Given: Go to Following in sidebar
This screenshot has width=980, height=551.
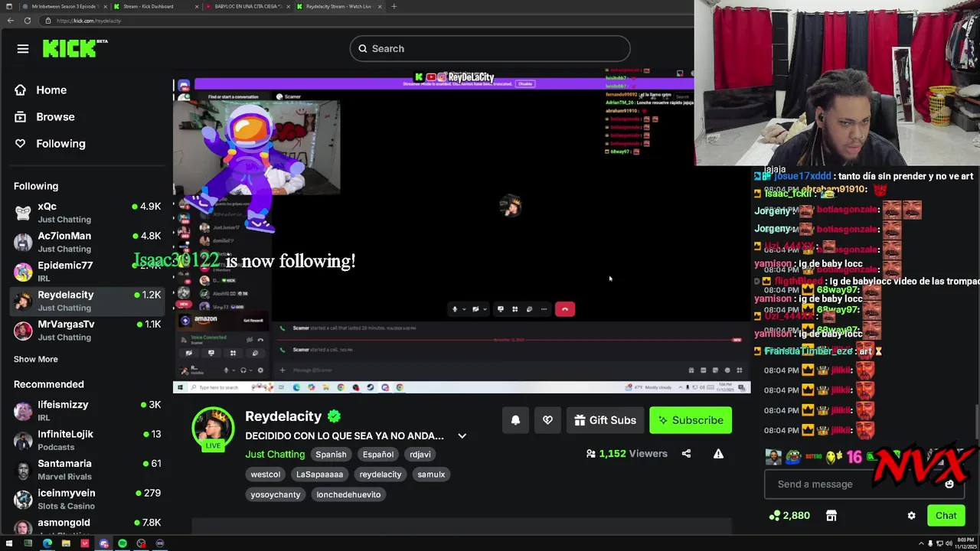Looking at the screenshot, I should pyautogui.click(x=60, y=144).
